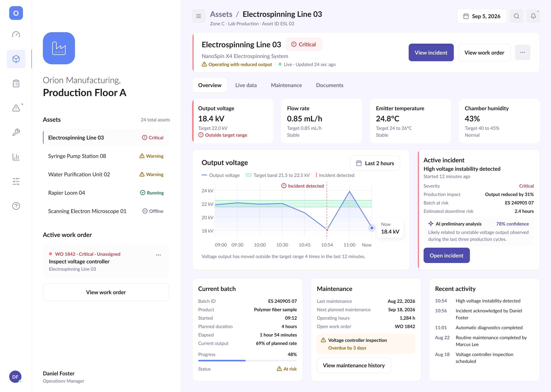
Task: Click the 78% confidence label
Action: click(x=512, y=224)
